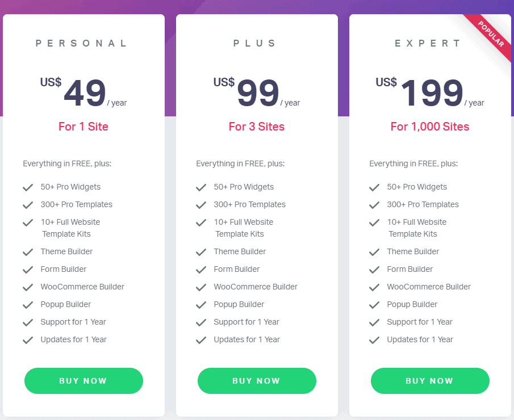Click the 'For 1,000 Sites' text
Image resolution: width=514 pixels, height=420 pixels.
tap(430, 127)
